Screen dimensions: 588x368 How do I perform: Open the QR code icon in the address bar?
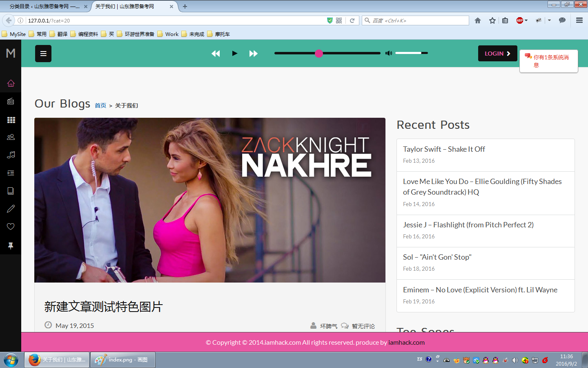point(339,20)
